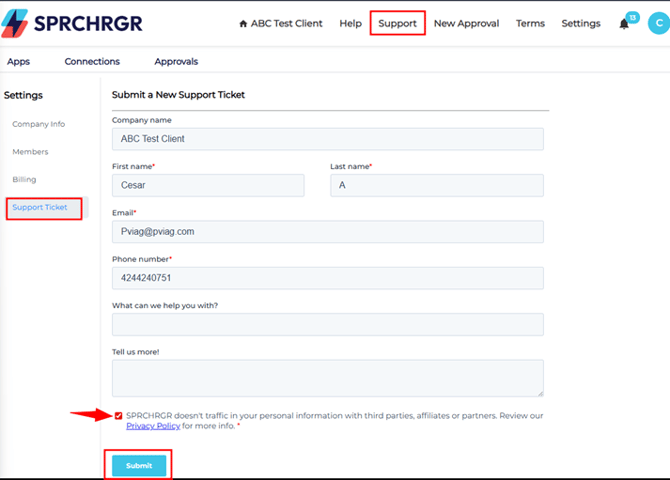Select Company Info in sidebar
The image size is (670, 480).
38,124
